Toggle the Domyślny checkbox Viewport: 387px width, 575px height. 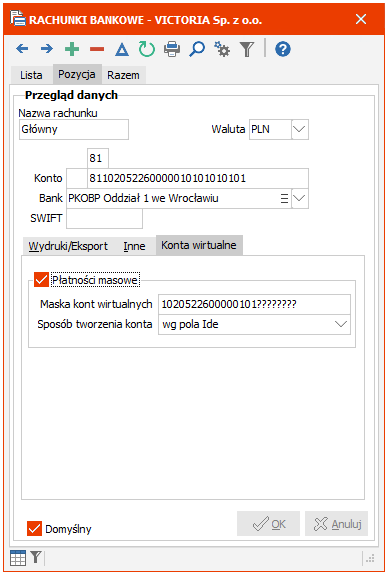tap(34, 529)
